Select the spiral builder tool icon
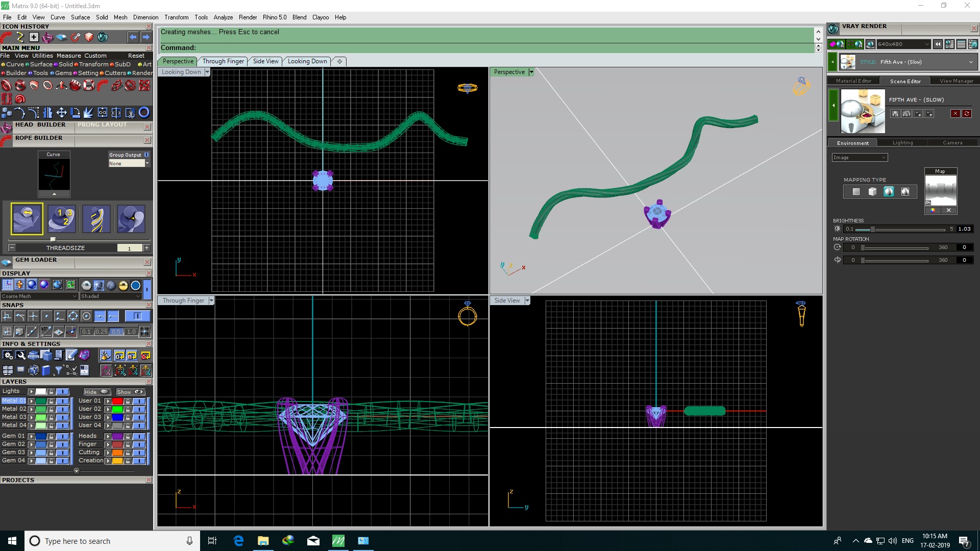This screenshot has width=980, height=551. click(x=20, y=99)
